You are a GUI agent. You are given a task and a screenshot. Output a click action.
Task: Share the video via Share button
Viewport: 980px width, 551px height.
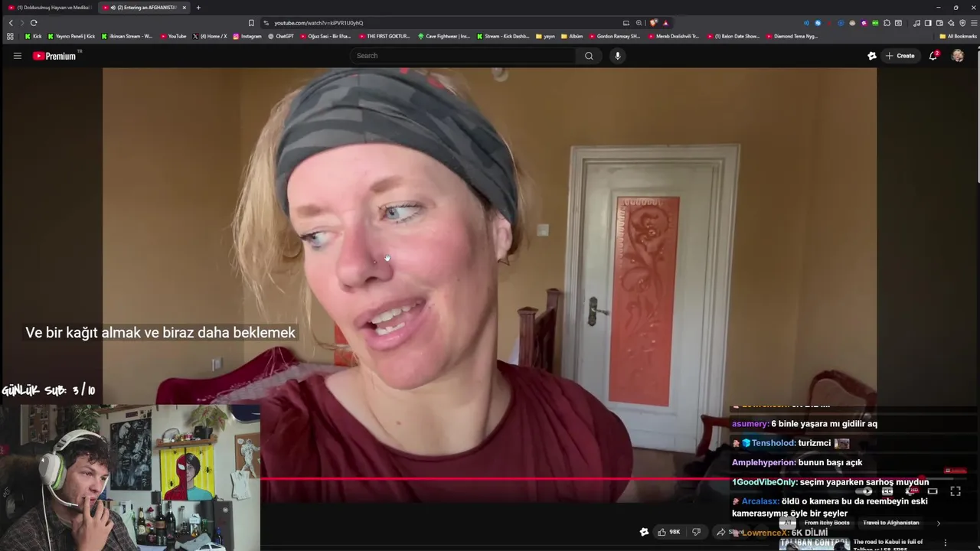(x=729, y=532)
